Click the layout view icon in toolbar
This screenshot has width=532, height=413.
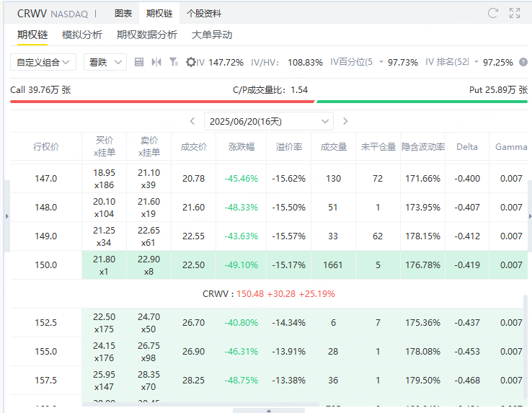[x=139, y=62]
